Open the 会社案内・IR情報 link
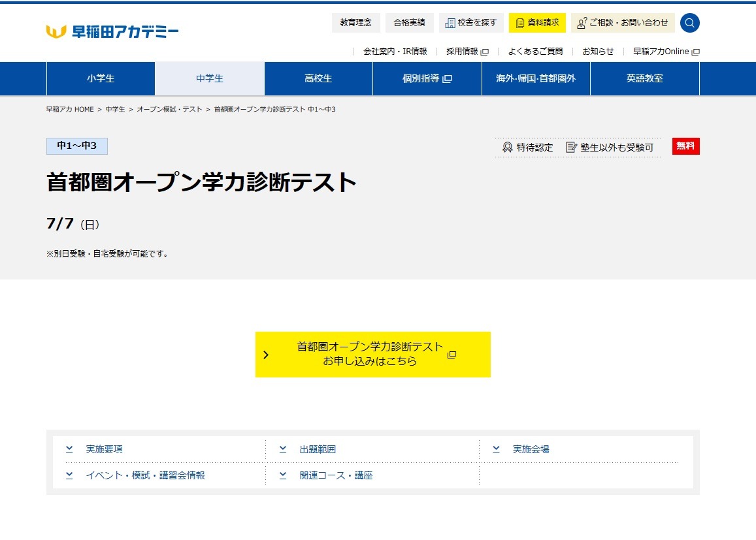The width and height of the screenshot is (756, 540). pos(395,52)
